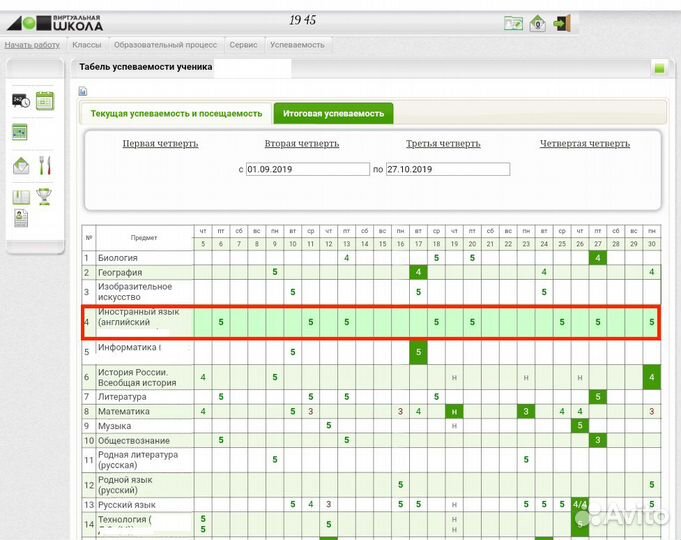Viewport: 681px width, 540px height.
Task: Click the Обществознание subject row label
Action: pyautogui.click(x=134, y=441)
